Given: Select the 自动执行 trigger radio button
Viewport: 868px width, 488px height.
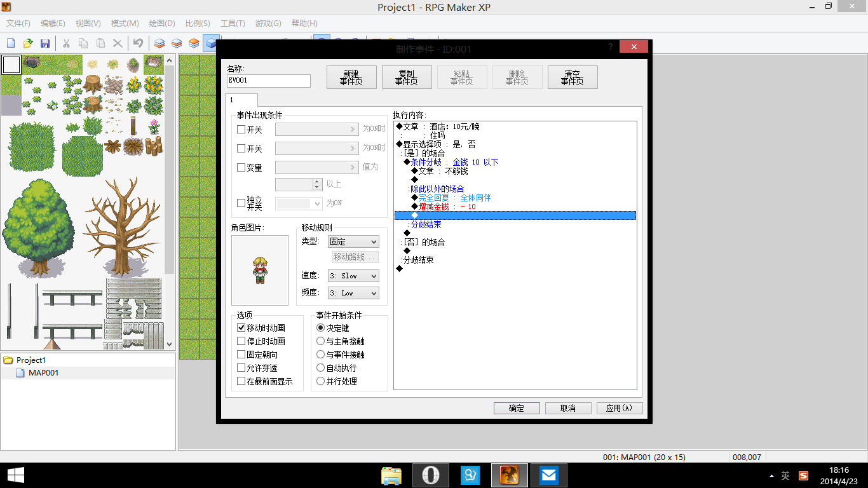Looking at the screenshot, I should click(320, 368).
